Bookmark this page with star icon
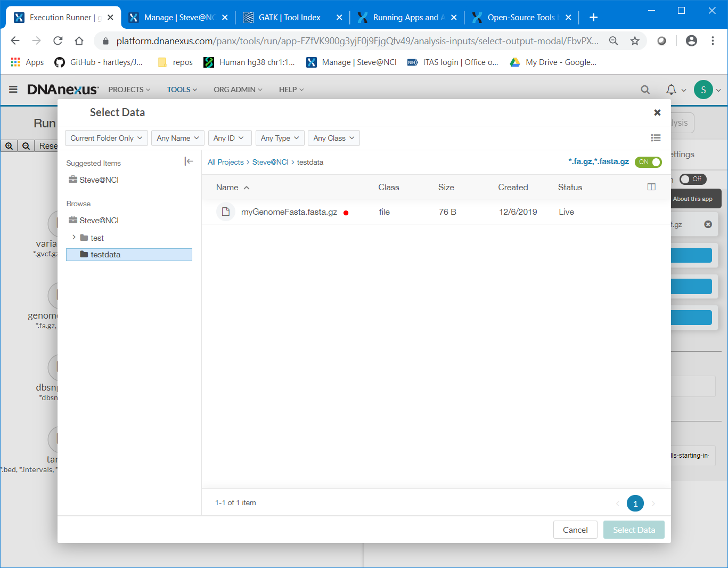The height and width of the screenshot is (568, 728). 635,41
